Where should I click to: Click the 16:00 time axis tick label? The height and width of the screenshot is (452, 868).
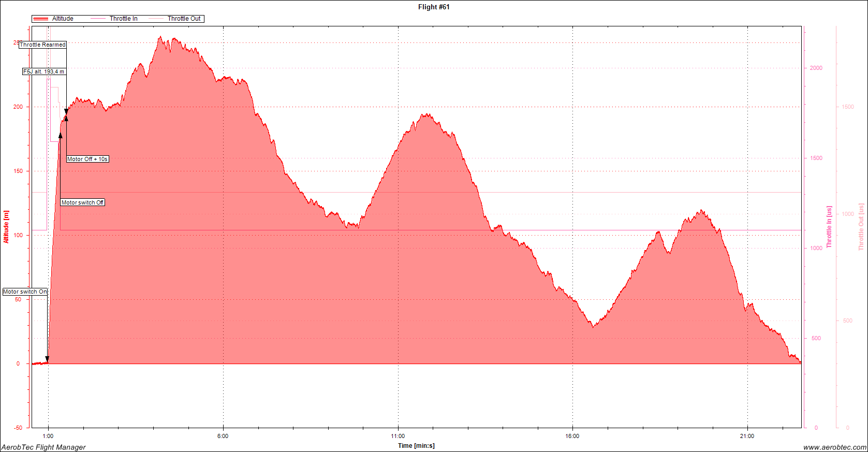[x=572, y=436]
